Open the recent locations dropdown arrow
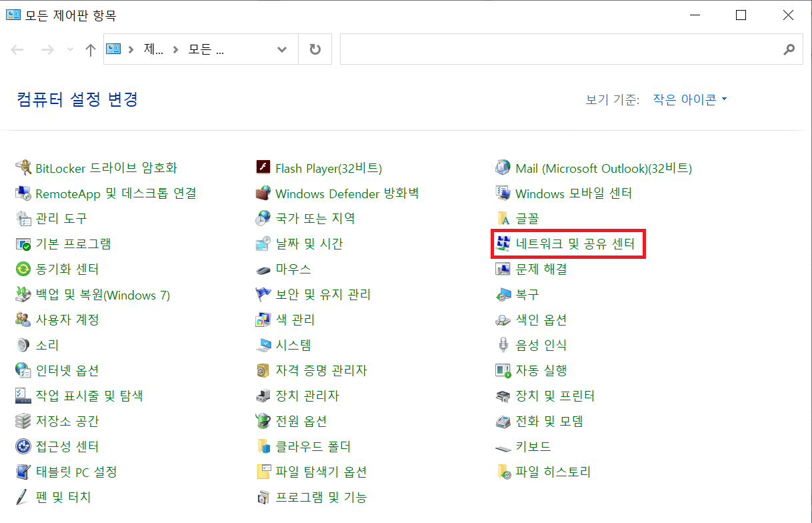Viewport: 812px width, 523px height. coord(71,50)
